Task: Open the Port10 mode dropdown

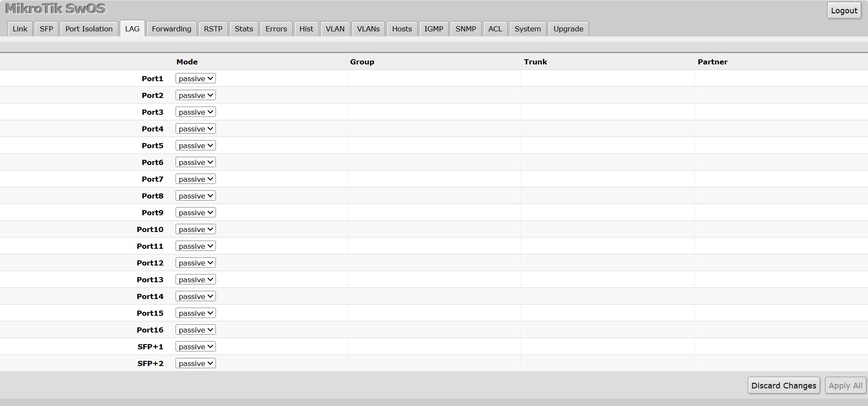Action: pos(196,229)
